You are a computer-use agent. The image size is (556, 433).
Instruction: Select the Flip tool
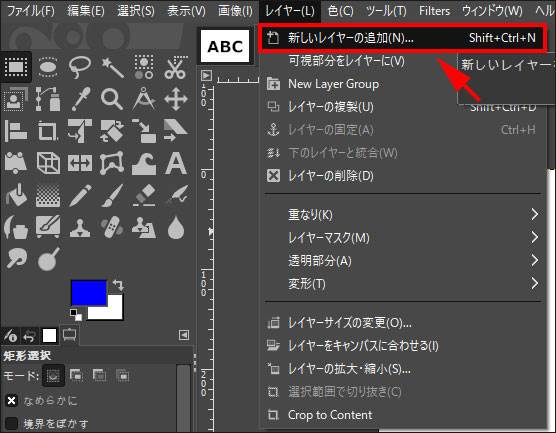(80, 163)
